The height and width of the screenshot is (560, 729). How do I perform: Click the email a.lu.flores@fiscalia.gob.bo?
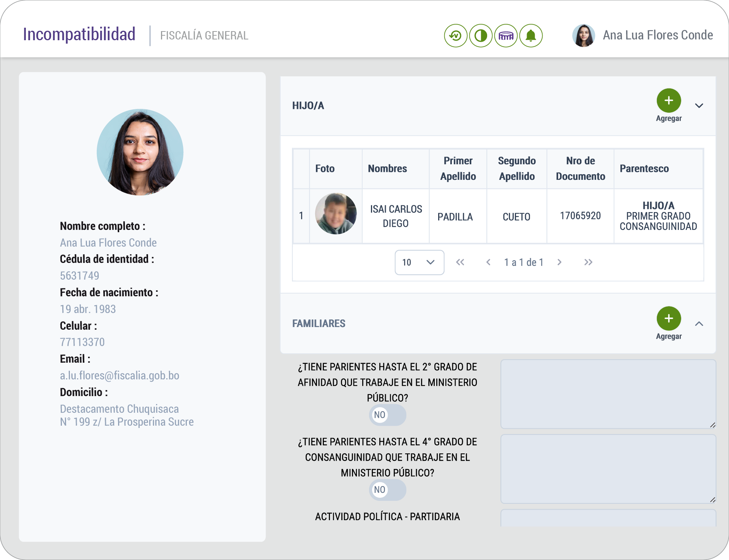coord(119,375)
